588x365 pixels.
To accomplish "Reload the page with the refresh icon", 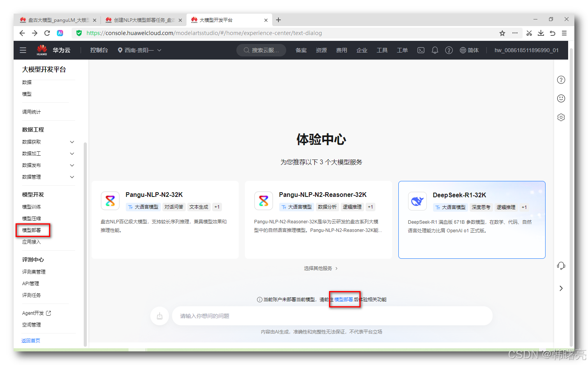I will (47, 33).
